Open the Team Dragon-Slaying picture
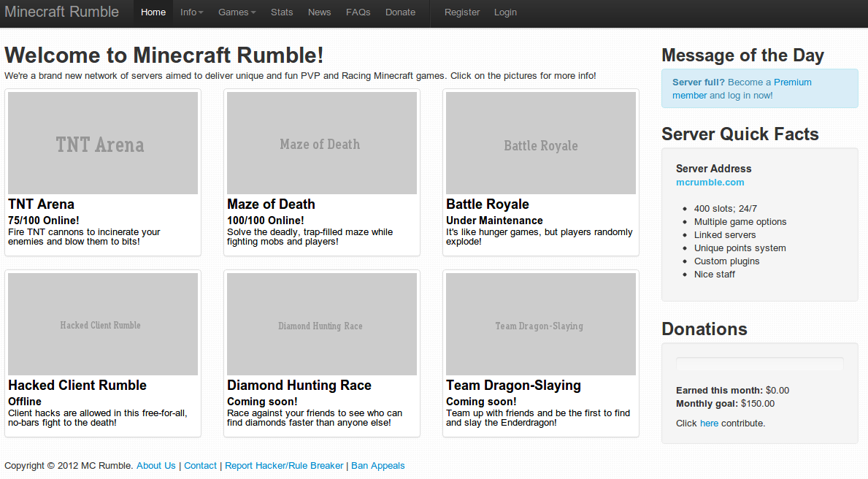Viewport: 868px width, 479px height. (541, 324)
